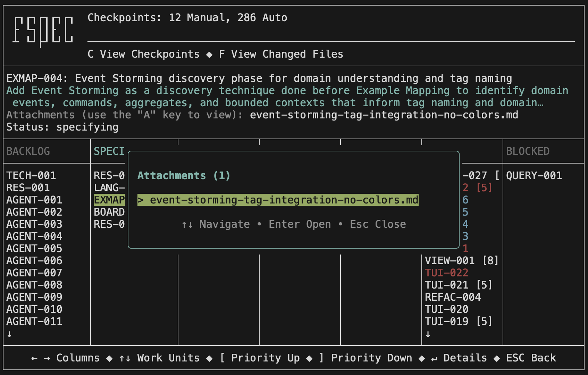Click the Checkpoints: 12 Manual, 286 Auto line
588x375 pixels.
point(187,18)
